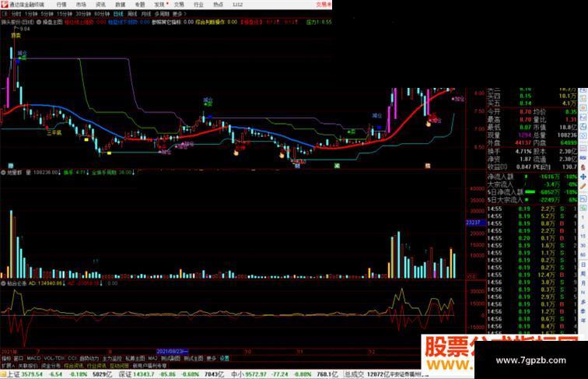The width and height of the screenshot is (588, 379).
Task: Open the 发现 menu
Action: point(159,5)
